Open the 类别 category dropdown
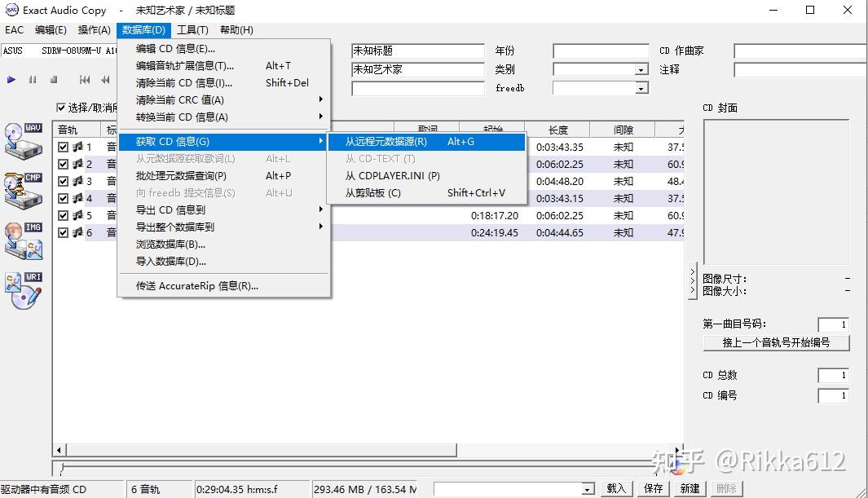The width and height of the screenshot is (868, 498). (641, 69)
